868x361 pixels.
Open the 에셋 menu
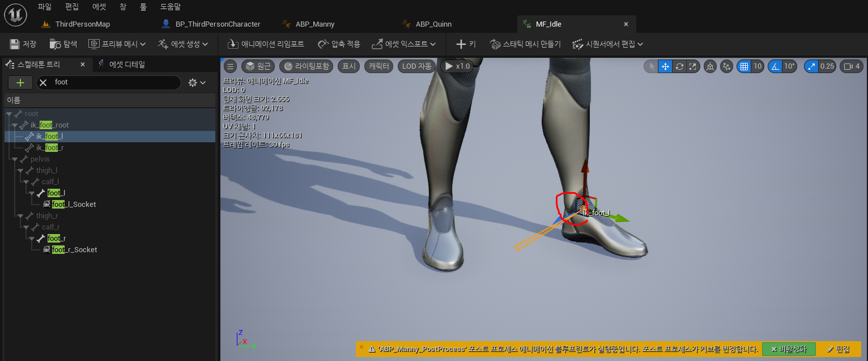99,7
